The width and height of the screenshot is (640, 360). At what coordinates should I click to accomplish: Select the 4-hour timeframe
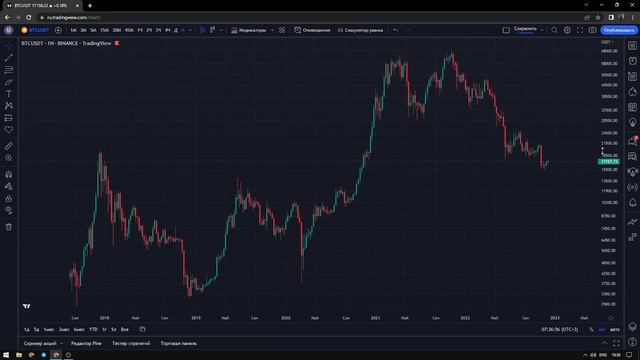coord(167,30)
